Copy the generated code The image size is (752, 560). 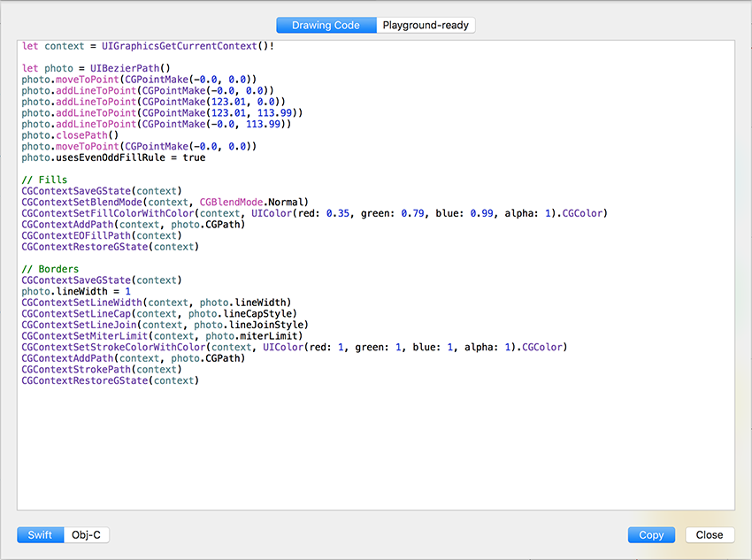point(651,535)
